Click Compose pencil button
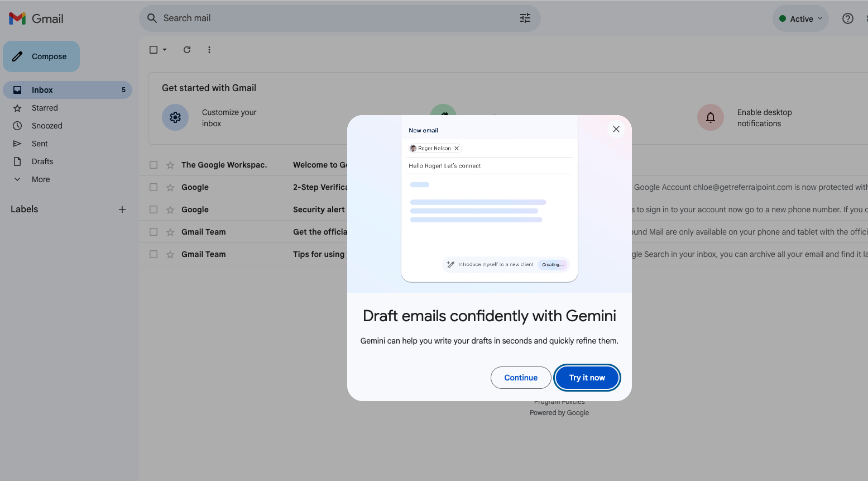The width and height of the screenshot is (868, 481). [41, 56]
